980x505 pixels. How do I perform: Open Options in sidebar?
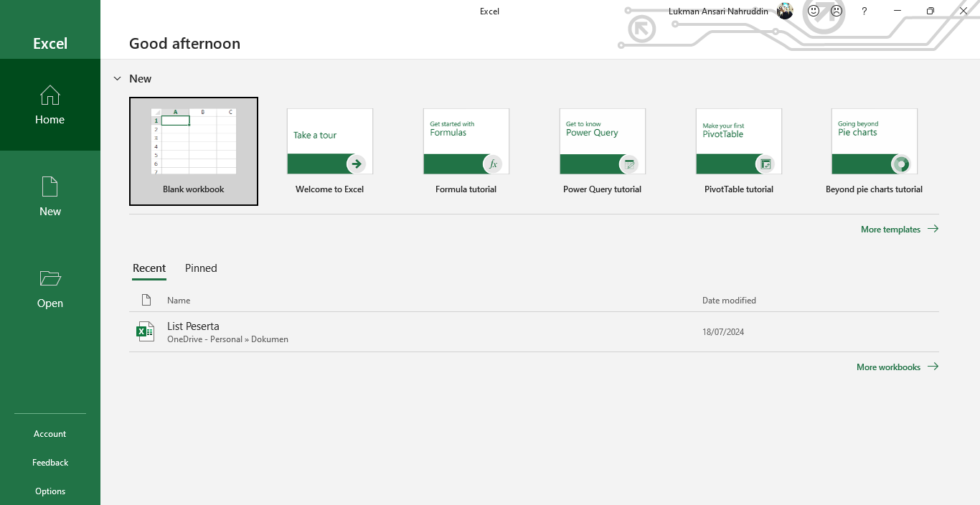coord(50,491)
